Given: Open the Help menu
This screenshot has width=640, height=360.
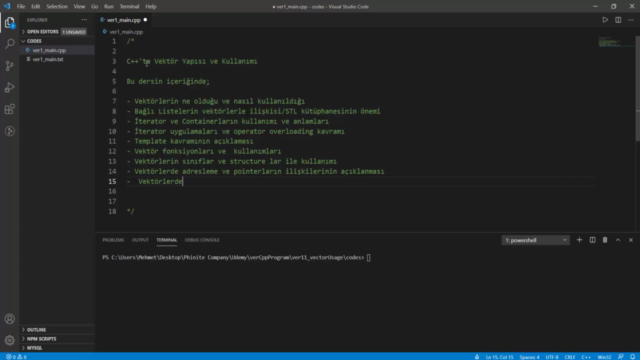Looking at the screenshot, I should [x=151, y=7].
